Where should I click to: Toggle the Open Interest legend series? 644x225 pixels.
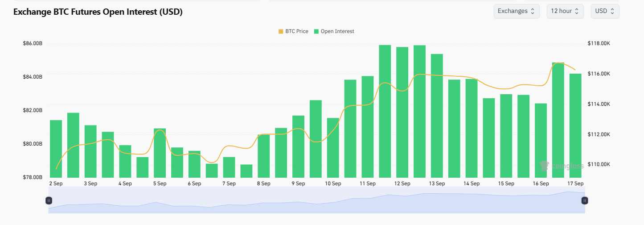(x=334, y=31)
